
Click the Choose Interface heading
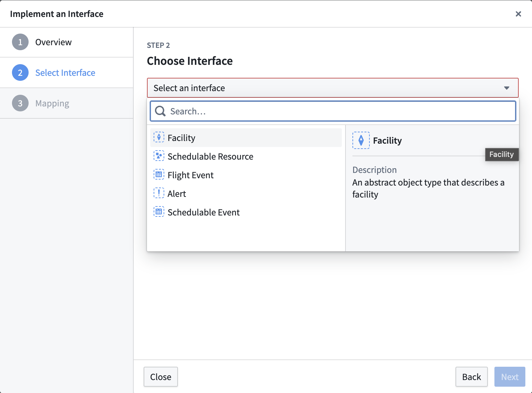[x=190, y=61]
